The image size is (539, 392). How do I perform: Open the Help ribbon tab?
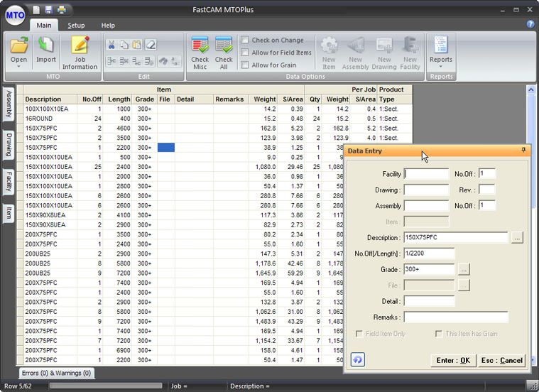[108, 26]
